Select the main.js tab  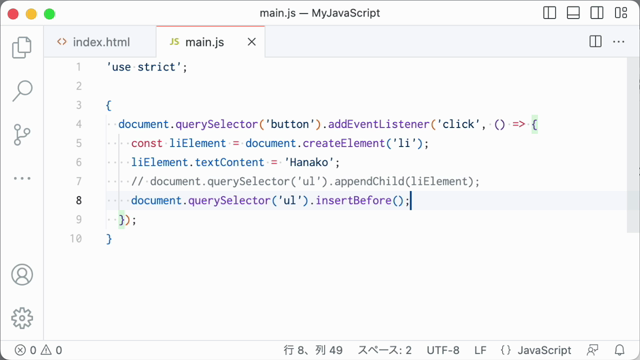(x=204, y=42)
